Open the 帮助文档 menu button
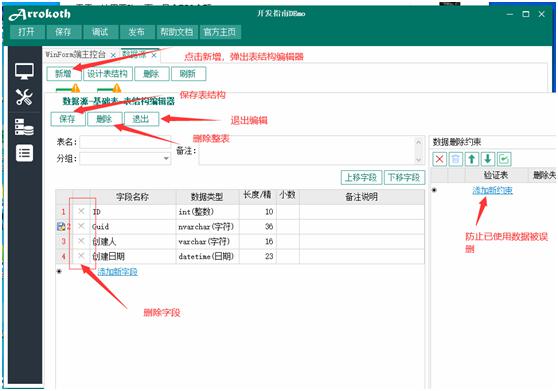The height and width of the screenshot is (391, 558). click(x=177, y=32)
